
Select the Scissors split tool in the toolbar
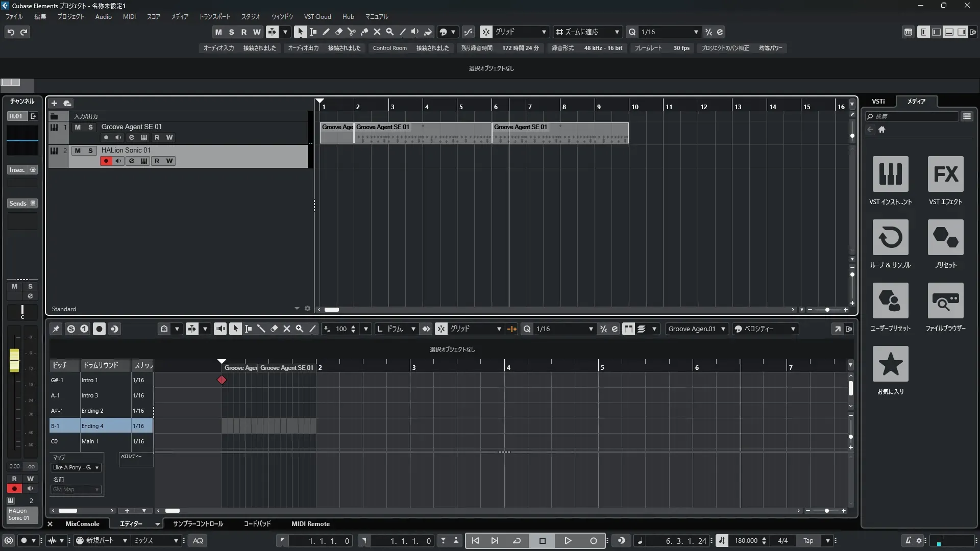pos(351,32)
